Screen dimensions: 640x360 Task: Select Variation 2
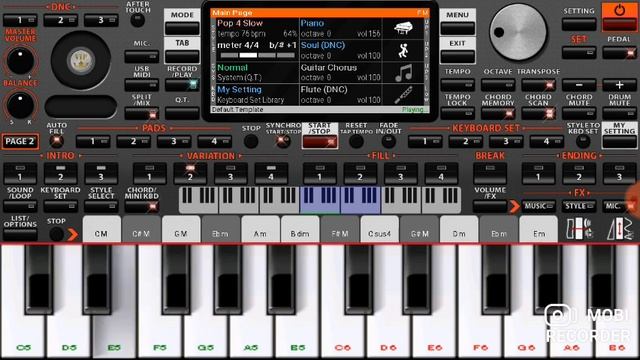190,173
